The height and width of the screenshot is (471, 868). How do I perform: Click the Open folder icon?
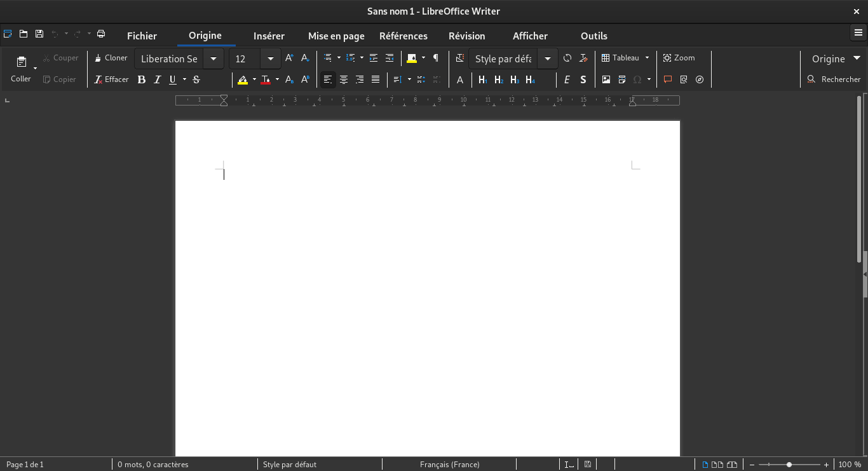click(x=24, y=34)
